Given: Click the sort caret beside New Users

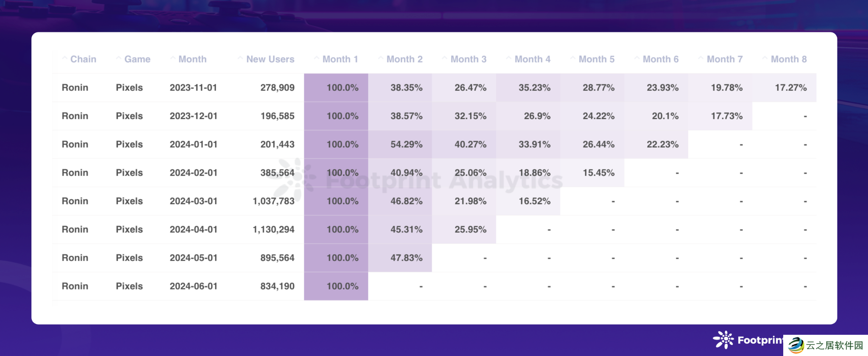Looking at the screenshot, I should click(x=240, y=58).
